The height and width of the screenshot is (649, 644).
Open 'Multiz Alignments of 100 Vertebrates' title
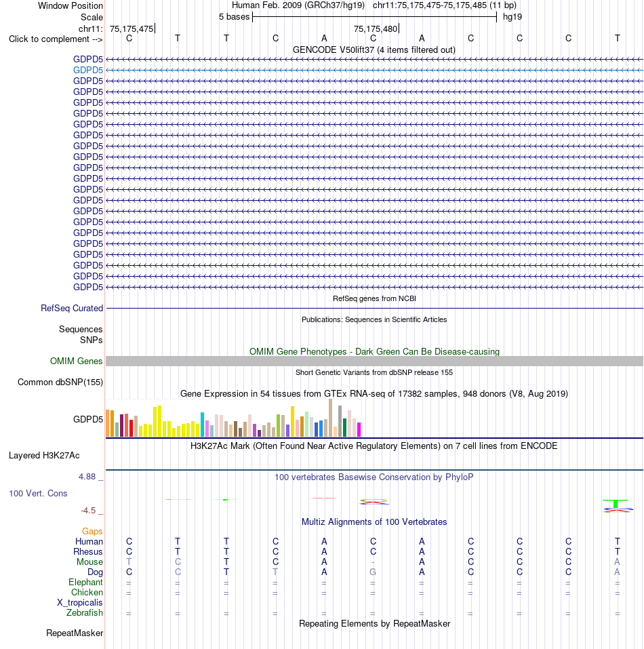tap(374, 522)
